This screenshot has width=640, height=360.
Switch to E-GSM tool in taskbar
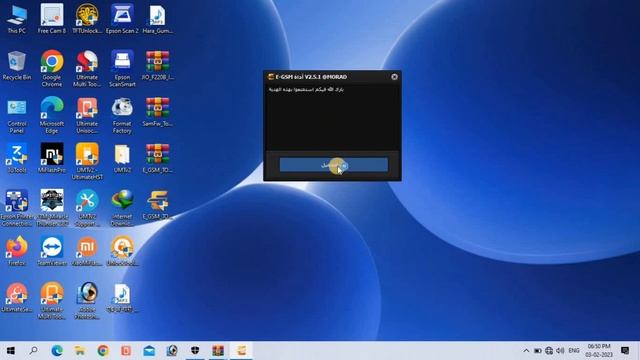click(241, 351)
